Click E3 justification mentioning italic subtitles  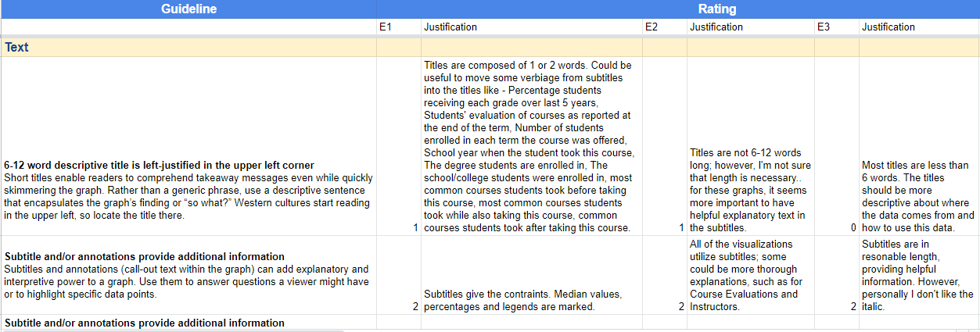click(x=918, y=275)
